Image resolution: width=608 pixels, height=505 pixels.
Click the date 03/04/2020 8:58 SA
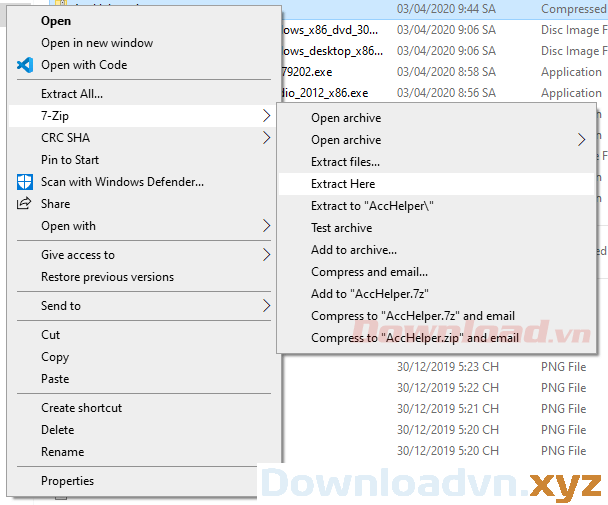click(446, 72)
